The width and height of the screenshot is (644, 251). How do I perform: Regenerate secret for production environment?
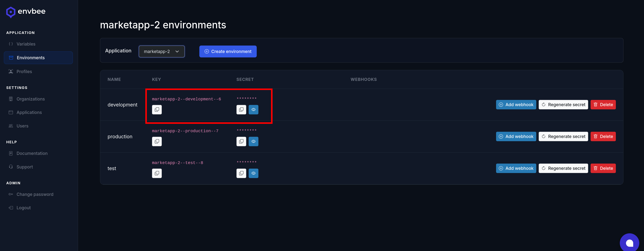click(x=563, y=136)
